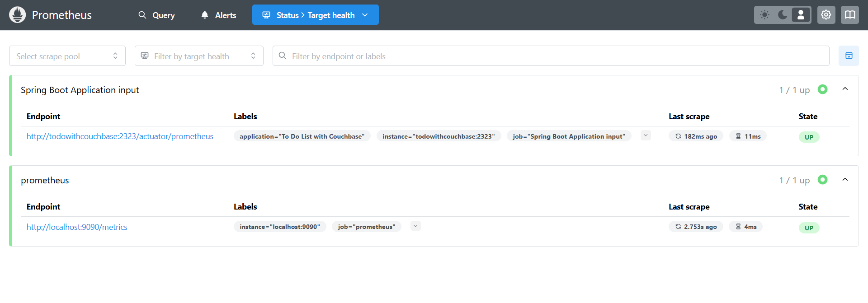The width and height of the screenshot is (868, 303).
Task: Click job="prometheus" label badge
Action: [367, 227]
